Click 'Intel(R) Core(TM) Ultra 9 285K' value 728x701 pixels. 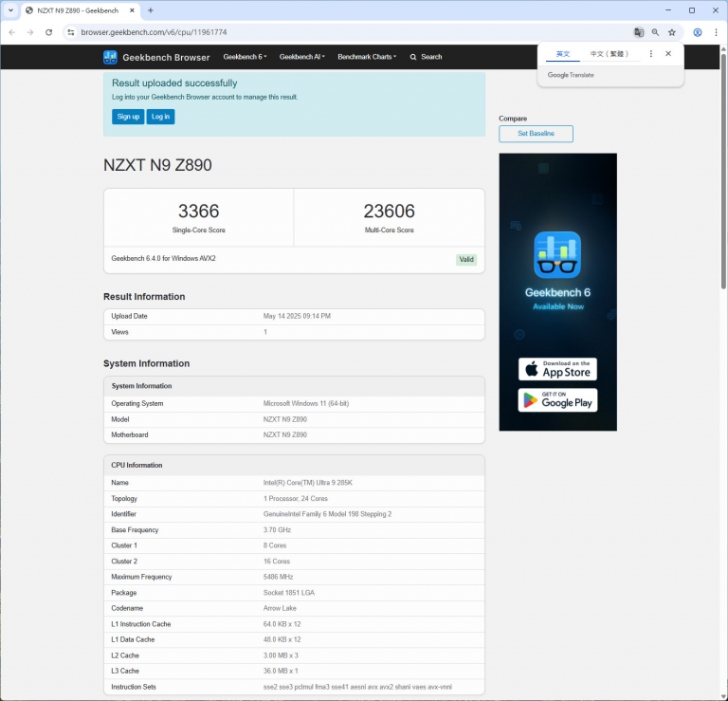[x=308, y=483]
